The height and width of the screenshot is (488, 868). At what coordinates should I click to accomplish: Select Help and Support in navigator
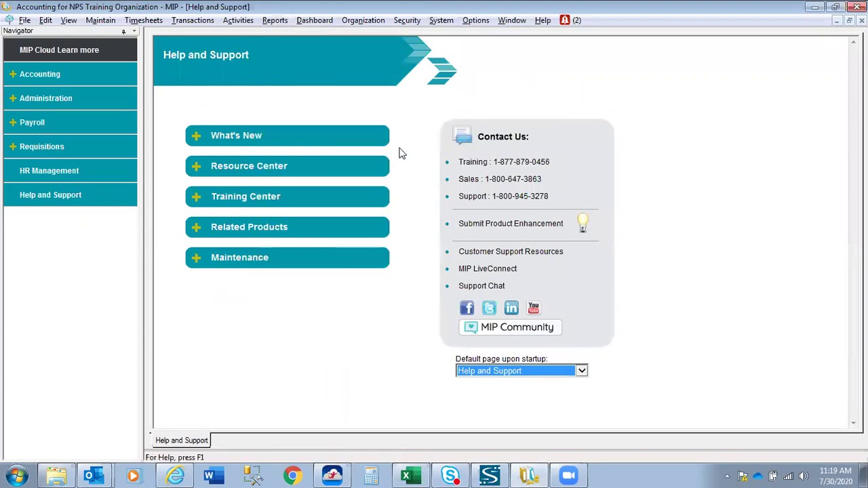(x=71, y=195)
